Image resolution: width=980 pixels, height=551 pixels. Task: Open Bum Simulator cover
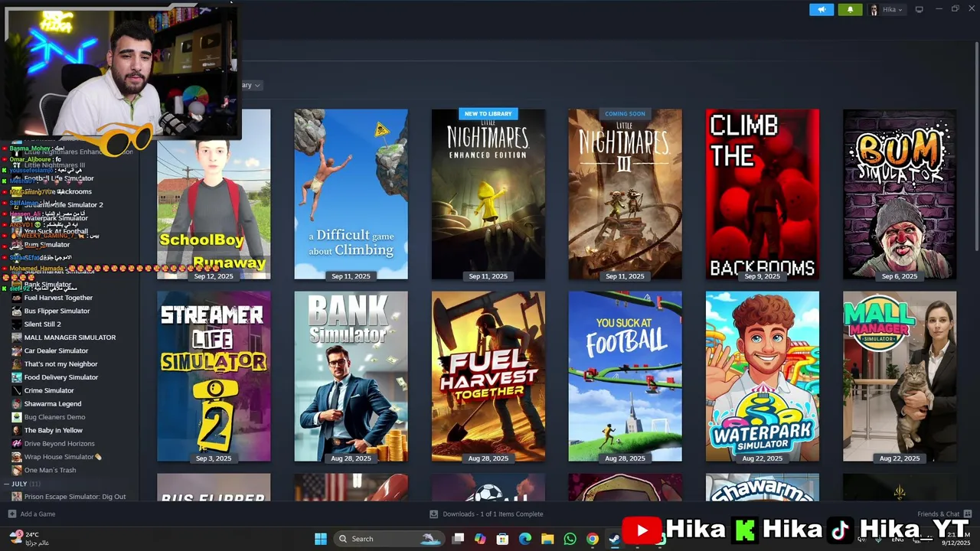pos(900,194)
